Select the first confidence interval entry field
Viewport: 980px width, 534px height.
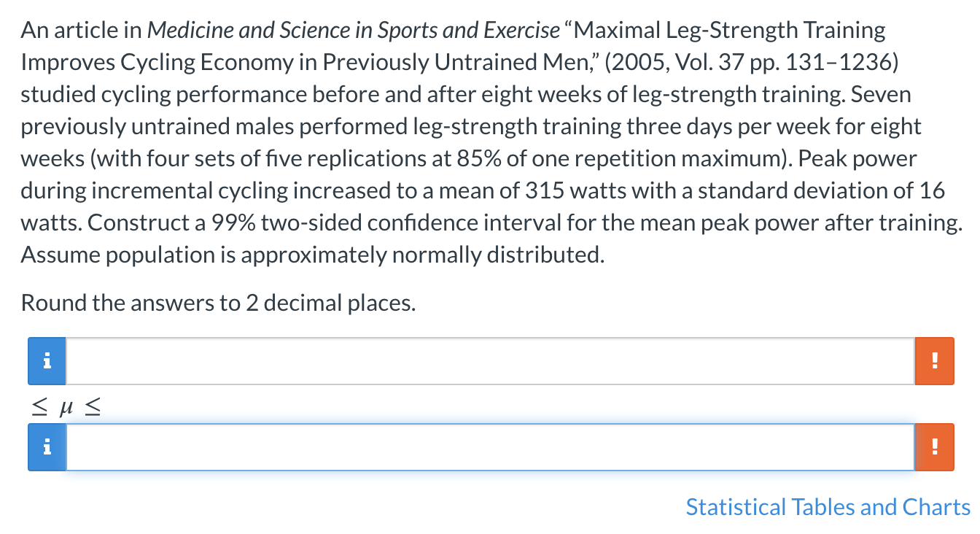(489, 360)
